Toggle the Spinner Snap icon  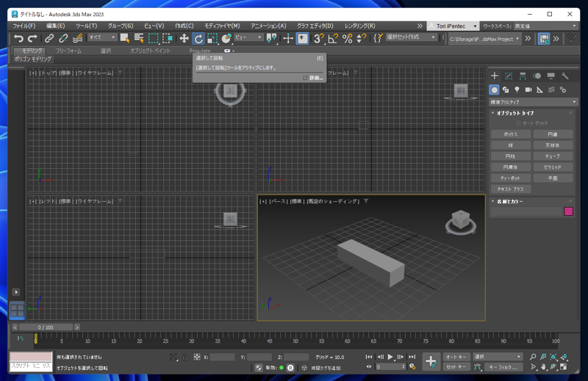click(x=361, y=38)
